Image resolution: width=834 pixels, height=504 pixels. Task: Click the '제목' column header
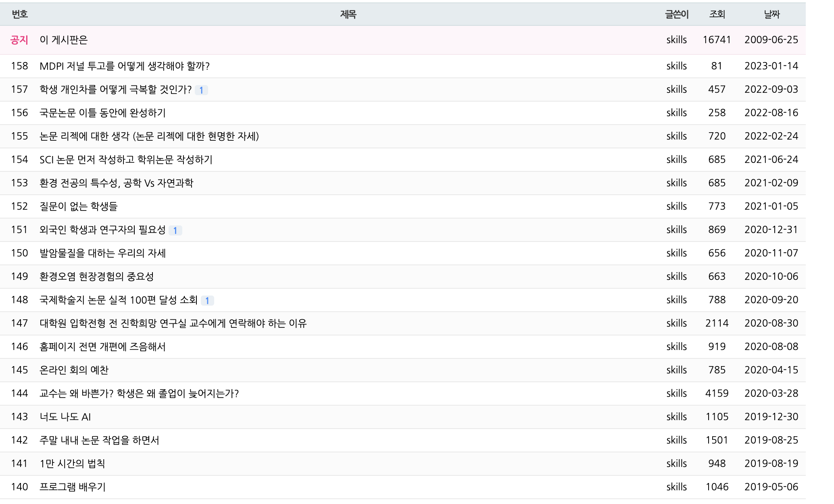[348, 15]
